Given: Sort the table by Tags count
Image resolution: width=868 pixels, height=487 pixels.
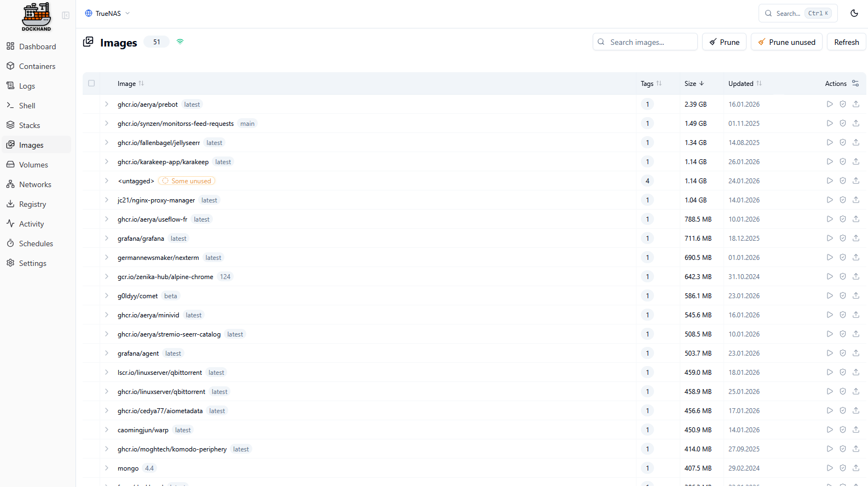Looking at the screenshot, I should pyautogui.click(x=651, y=83).
